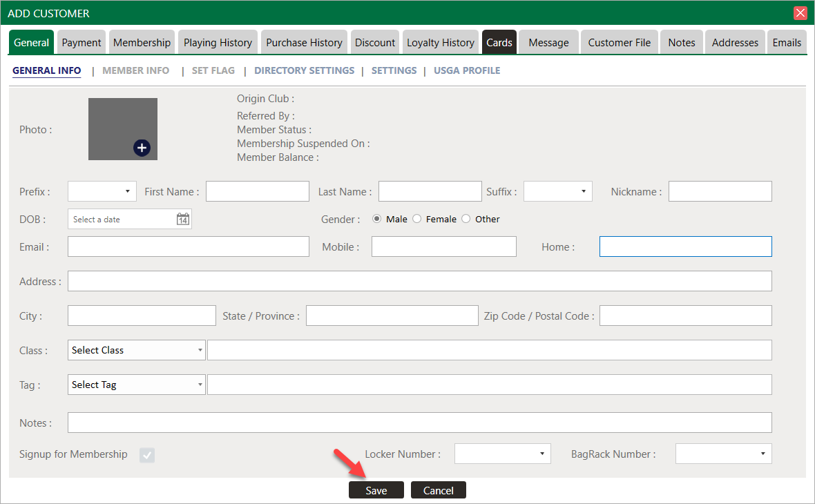Choose the Other gender radio button
The height and width of the screenshot is (504, 815).
point(466,219)
